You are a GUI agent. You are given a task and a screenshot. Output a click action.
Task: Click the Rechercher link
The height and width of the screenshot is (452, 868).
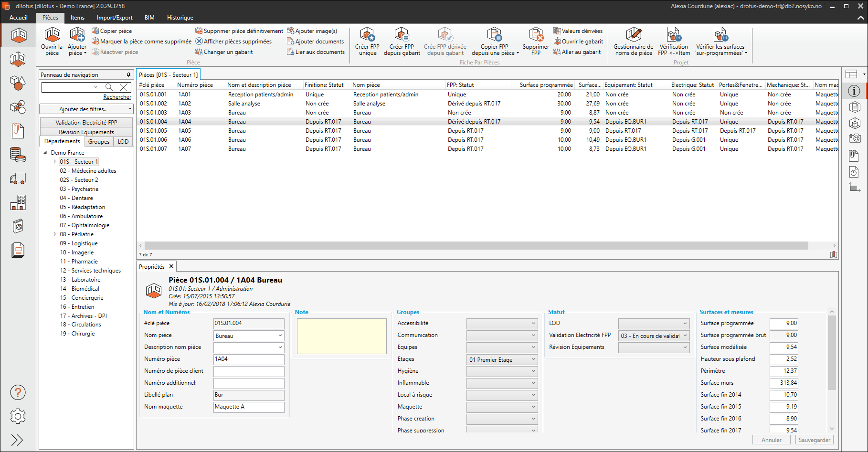point(117,97)
